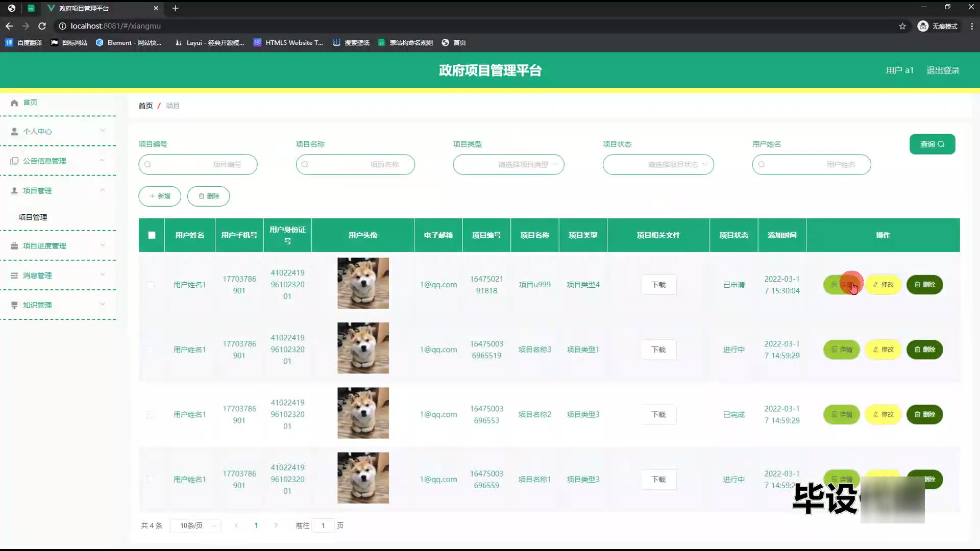Open the 项目类型 filter dropdown

click(x=508, y=165)
